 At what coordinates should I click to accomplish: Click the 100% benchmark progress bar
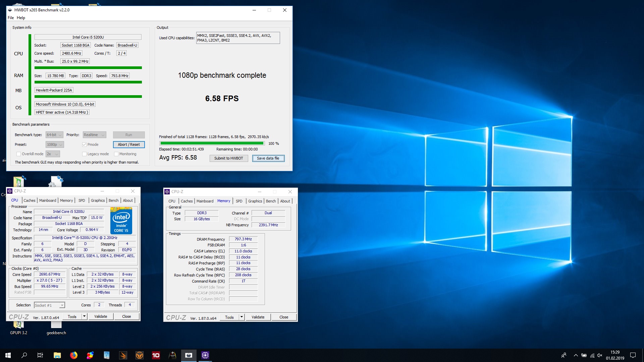[x=212, y=143]
